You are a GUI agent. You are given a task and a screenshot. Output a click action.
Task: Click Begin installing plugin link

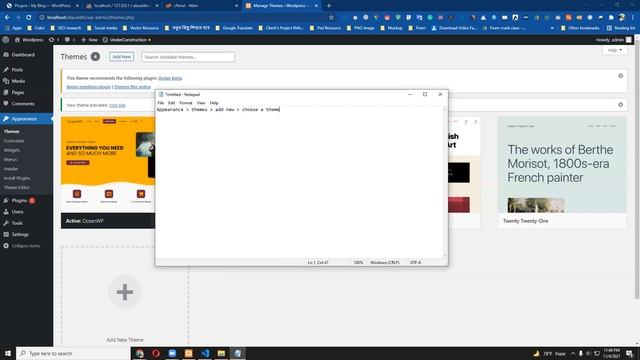coord(89,87)
